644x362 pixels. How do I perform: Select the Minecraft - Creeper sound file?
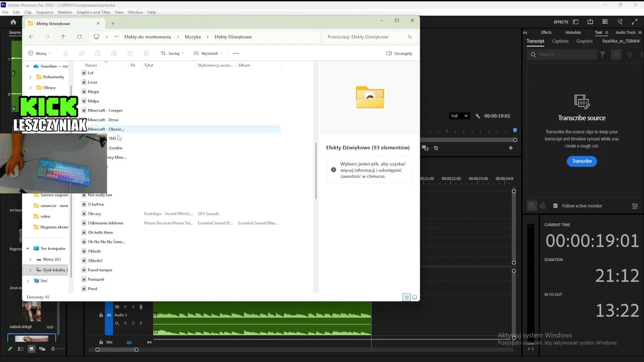[105, 111]
